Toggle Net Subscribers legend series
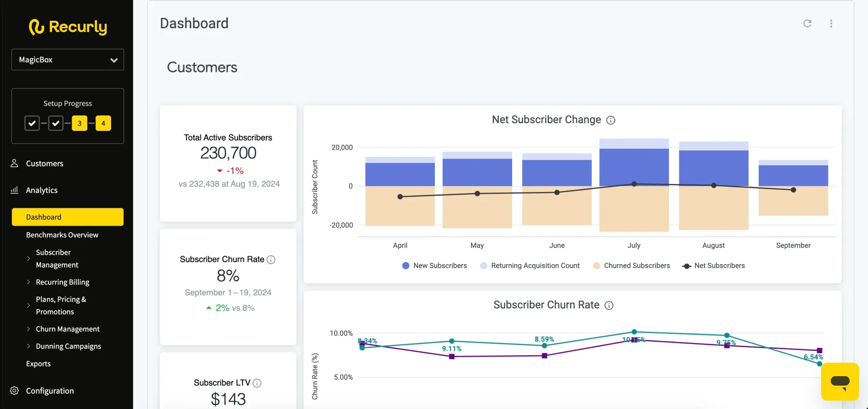868x409 pixels. 713,265
